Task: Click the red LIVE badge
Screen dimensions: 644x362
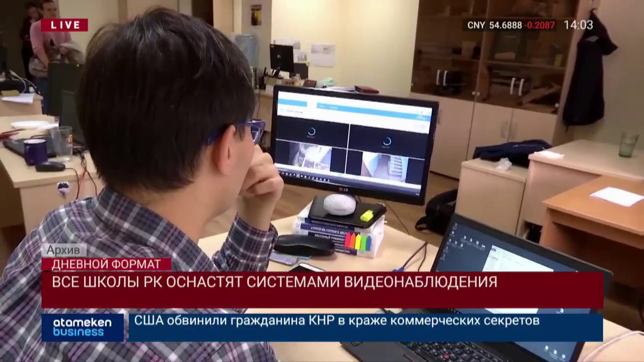Action: coord(64,25)
